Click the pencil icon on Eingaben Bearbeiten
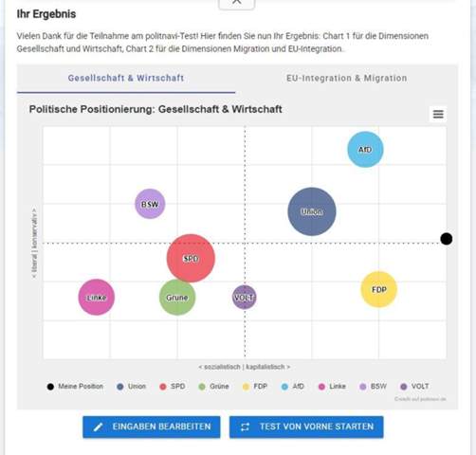This screenshot has width=476, height=455. pyautogui.click(x=98, y=428)
